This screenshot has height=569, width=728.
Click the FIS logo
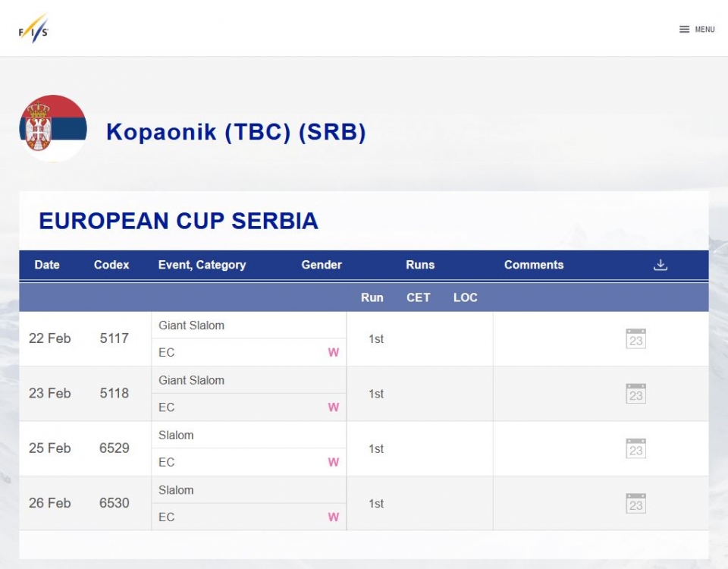coord(33,29)
